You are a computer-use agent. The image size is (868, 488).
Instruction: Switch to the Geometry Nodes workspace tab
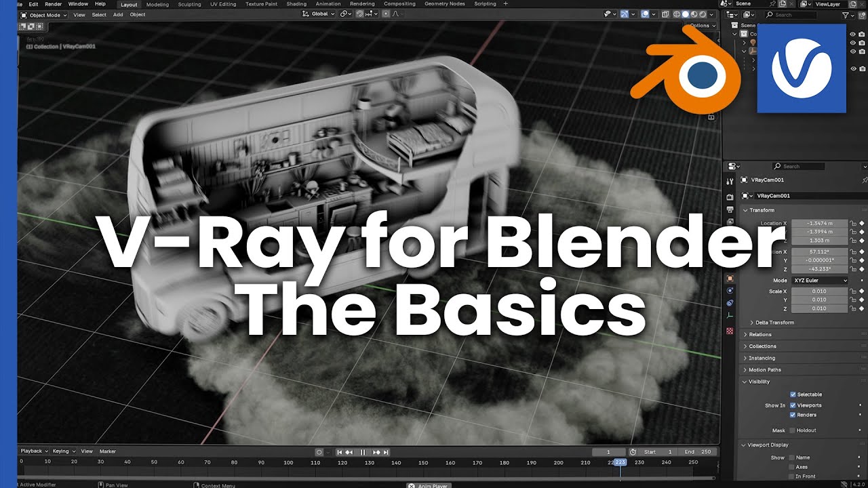(444, 4)
